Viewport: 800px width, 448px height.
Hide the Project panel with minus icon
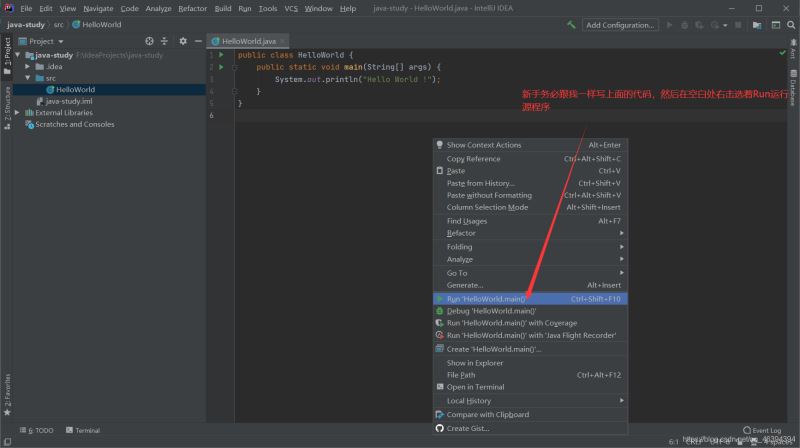197,41
